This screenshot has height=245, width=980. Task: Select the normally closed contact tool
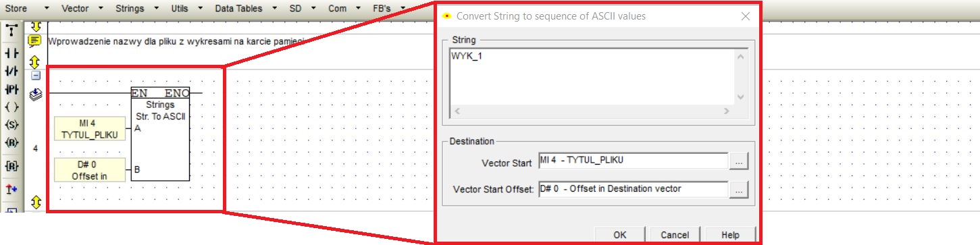[x=11, y=71]
